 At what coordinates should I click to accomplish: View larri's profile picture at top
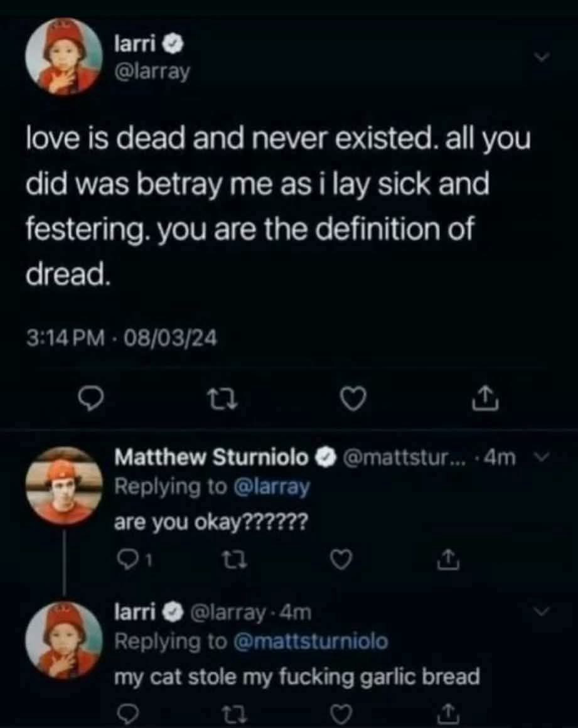(x=63, y=56)
